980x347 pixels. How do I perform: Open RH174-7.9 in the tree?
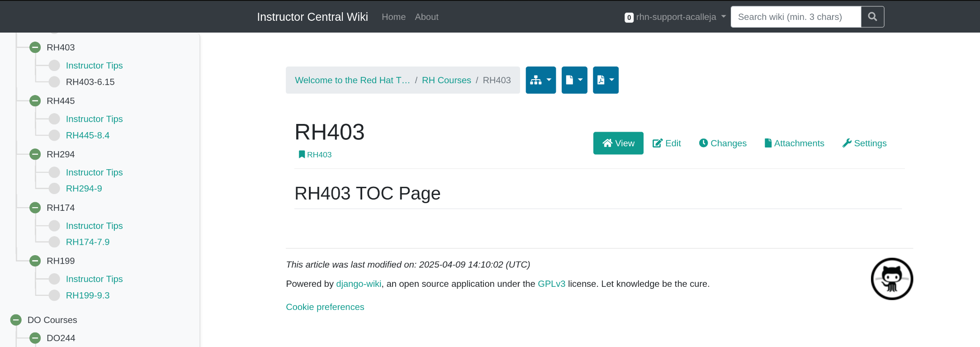88,242
